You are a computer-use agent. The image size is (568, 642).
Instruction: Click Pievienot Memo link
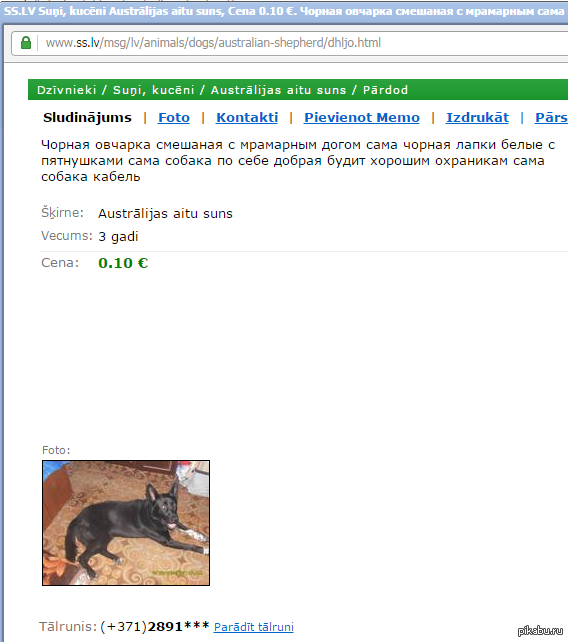coord(362,118)
